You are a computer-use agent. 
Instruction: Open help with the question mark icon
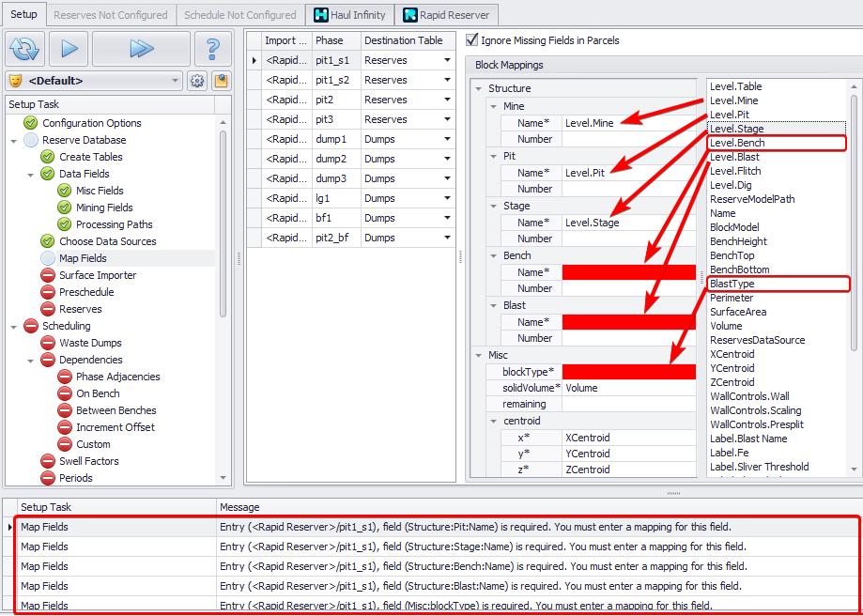[x=213, y=49]
